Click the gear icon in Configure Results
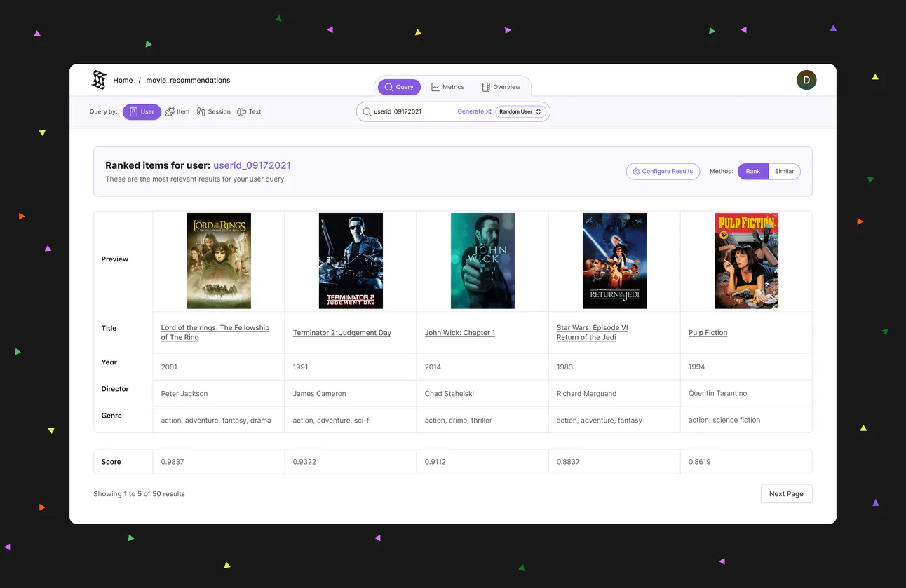This screenshot has width=906, height=588. [636, 171]
